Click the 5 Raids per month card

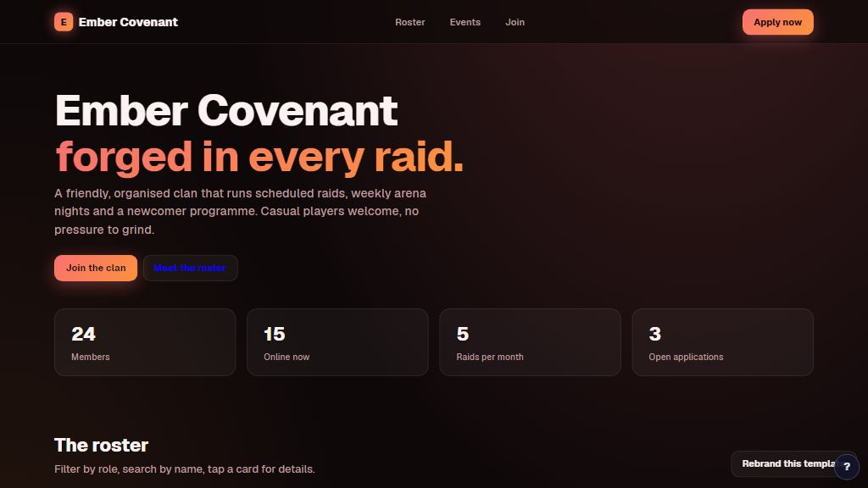pos(531,342)
